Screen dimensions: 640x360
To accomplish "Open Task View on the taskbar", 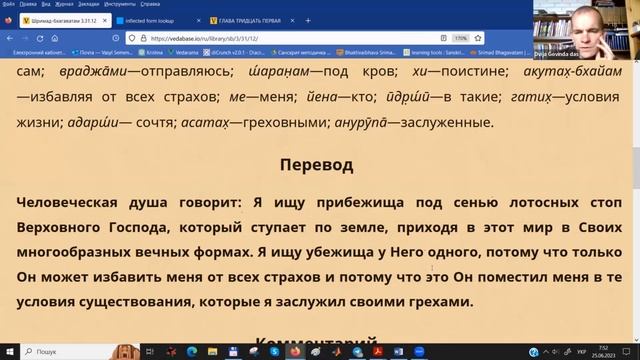I will 149,351.
